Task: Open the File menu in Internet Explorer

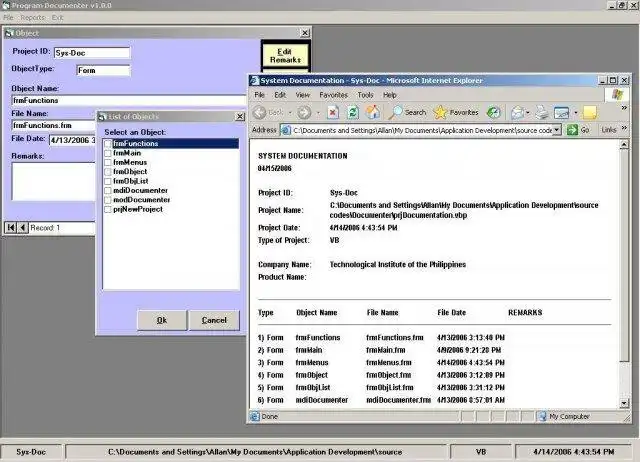Action: (260, 95)
